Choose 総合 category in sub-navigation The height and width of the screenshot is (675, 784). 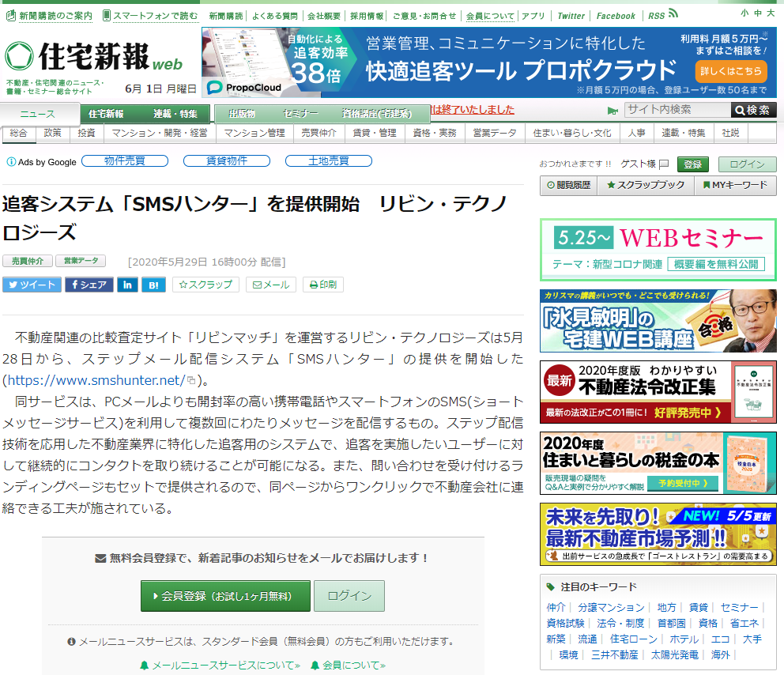click(18, 133)
